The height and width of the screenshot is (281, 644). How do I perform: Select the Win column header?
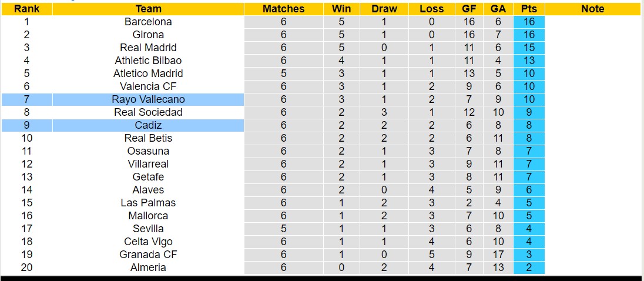(x=341, y=9)
